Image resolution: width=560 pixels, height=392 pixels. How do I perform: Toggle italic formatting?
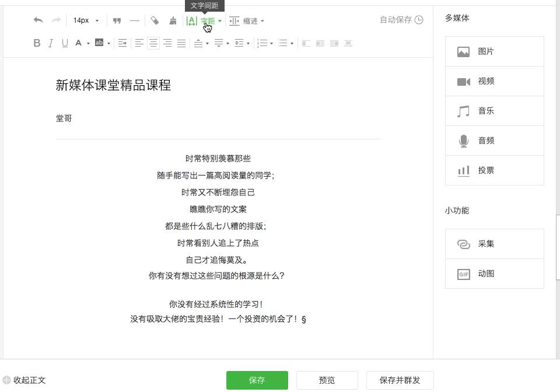click(51, 43)
